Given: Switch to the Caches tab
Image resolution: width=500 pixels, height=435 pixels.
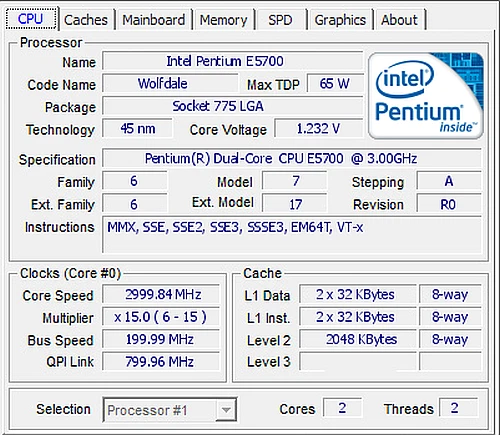Looking at the screenshot, I should [86, 20].
